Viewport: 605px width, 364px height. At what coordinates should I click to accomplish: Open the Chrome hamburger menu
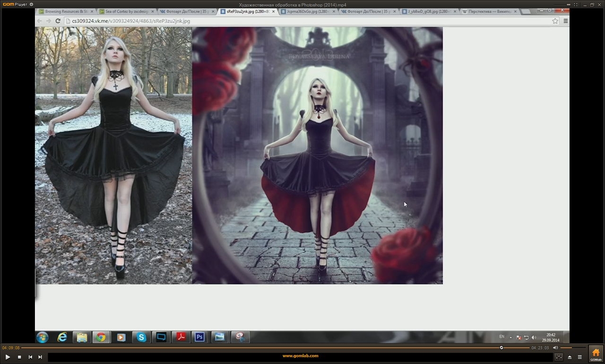565,21
